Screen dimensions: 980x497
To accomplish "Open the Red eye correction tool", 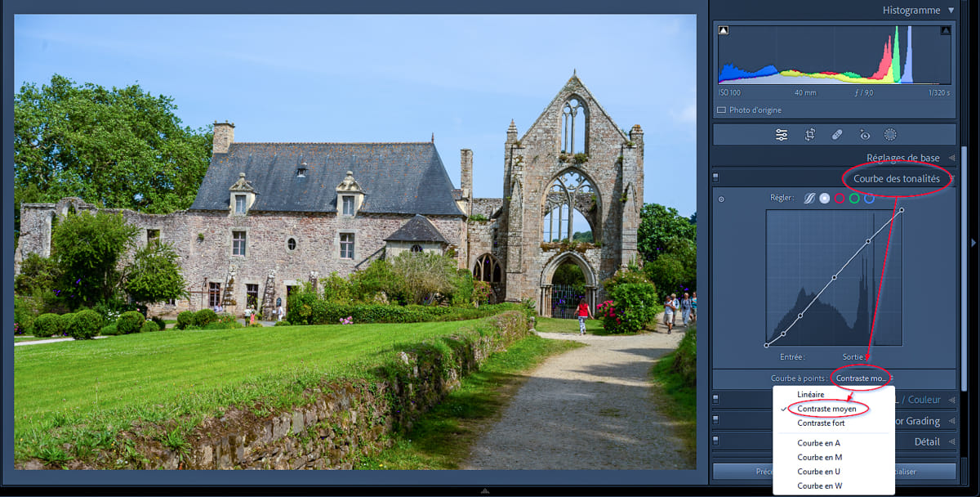I will tap(864, 135).
